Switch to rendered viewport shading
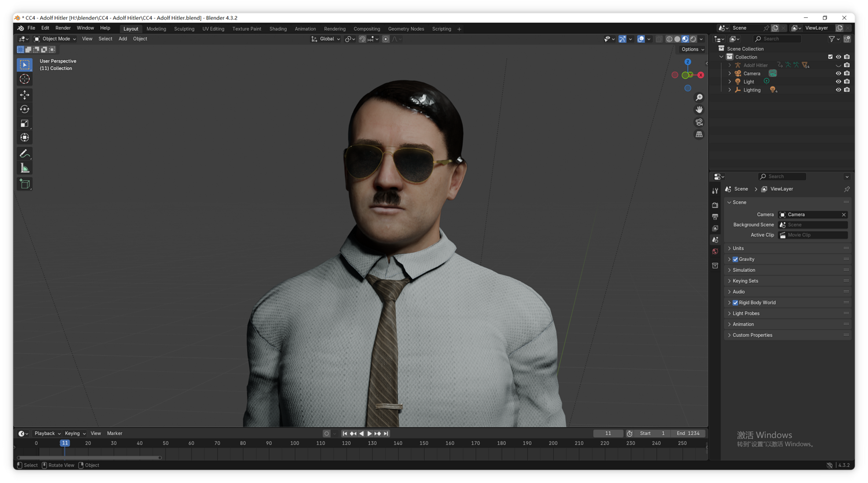Viewport: 868px width, 483px height. pos(693,39)
